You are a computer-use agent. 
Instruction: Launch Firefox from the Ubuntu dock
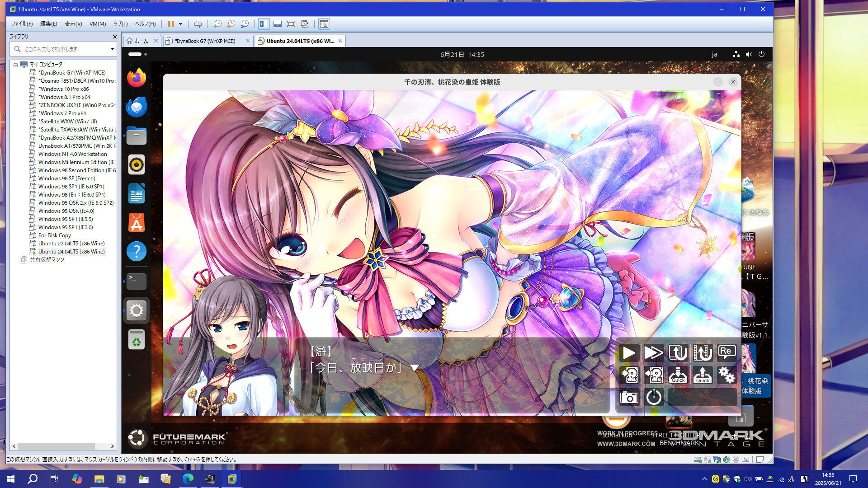(x=137, y=78)
